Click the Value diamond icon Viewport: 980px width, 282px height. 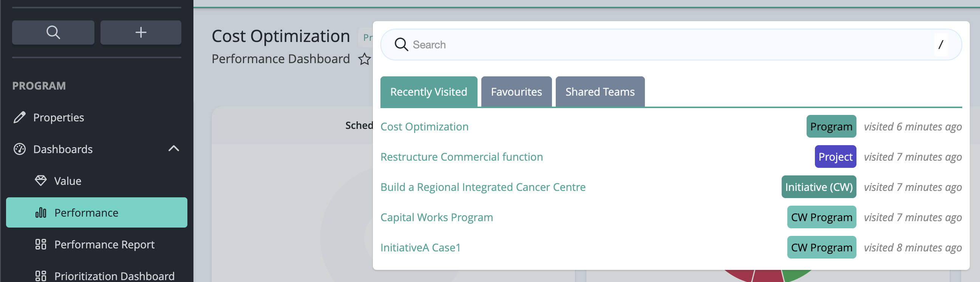[x=41, y=180]
